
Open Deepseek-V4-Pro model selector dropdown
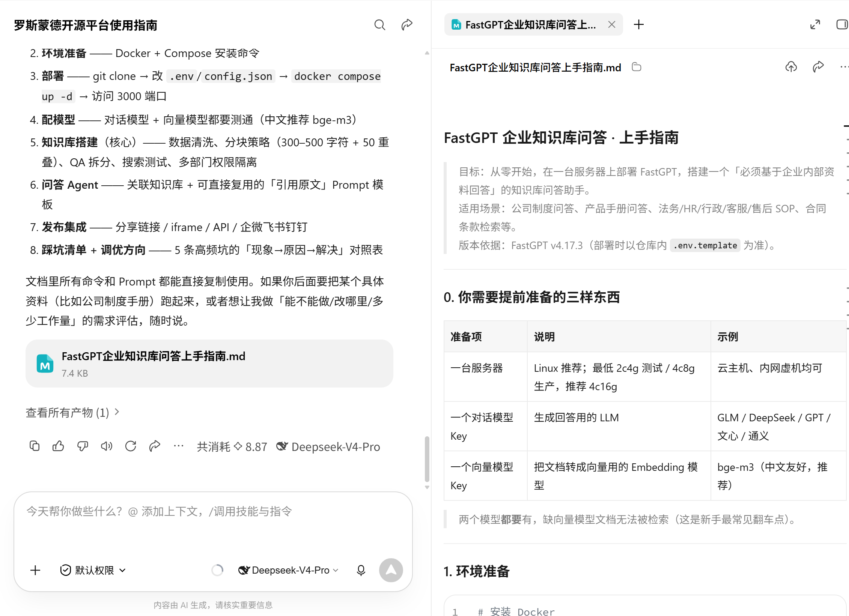[x=288, y=570]
